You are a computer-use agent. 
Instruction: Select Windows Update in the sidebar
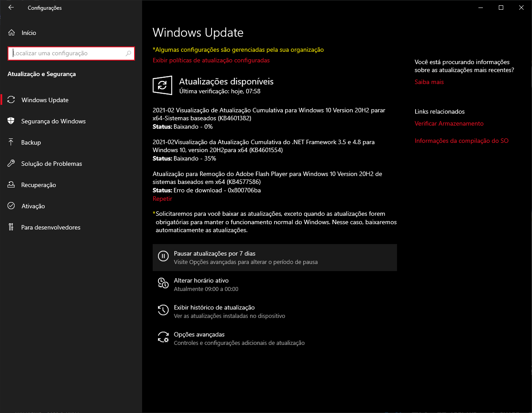(71, 100)
